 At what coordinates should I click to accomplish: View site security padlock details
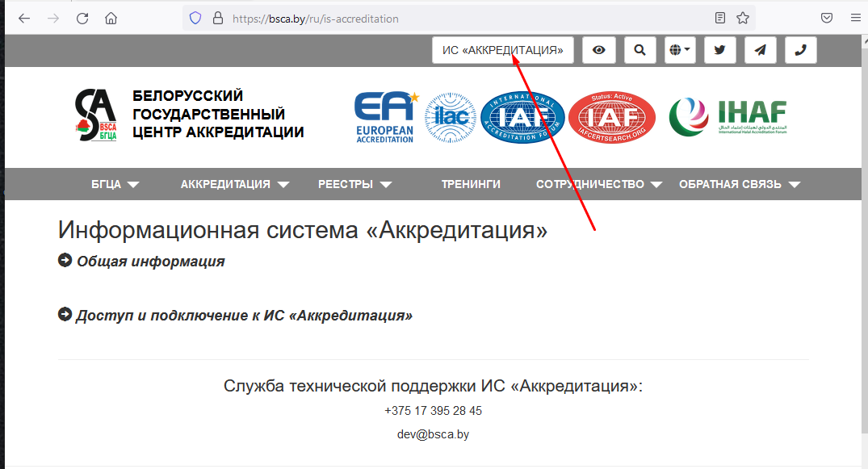click(x=218, y=19)
